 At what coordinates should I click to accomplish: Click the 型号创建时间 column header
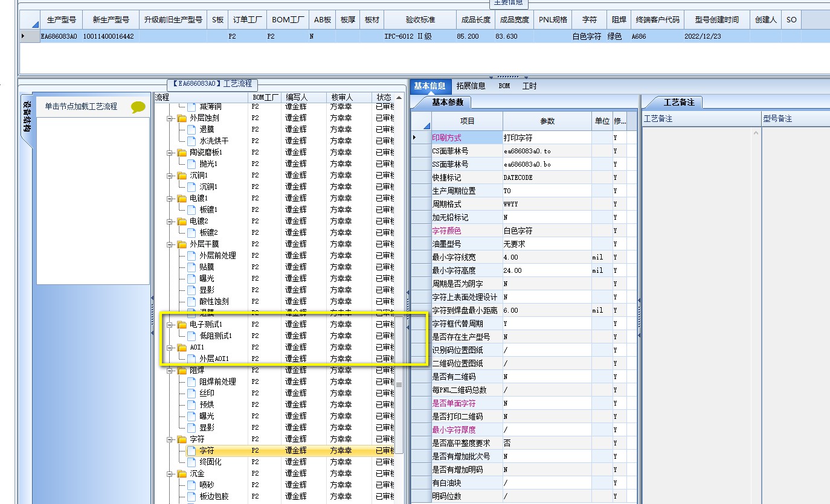pos(717,20)
